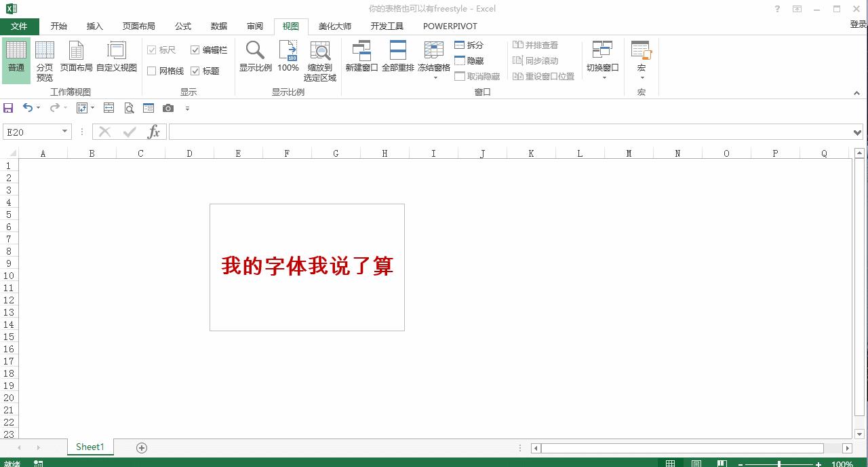This screenshot has width=868, height=467.
Task: Select 页面布局 view mode
Action: pos(75,58)
